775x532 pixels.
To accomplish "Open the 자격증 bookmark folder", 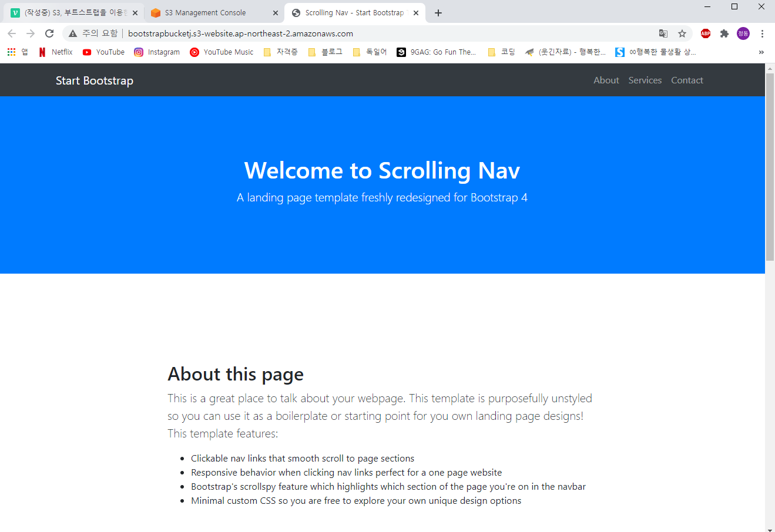I will (x=281, y=52).
